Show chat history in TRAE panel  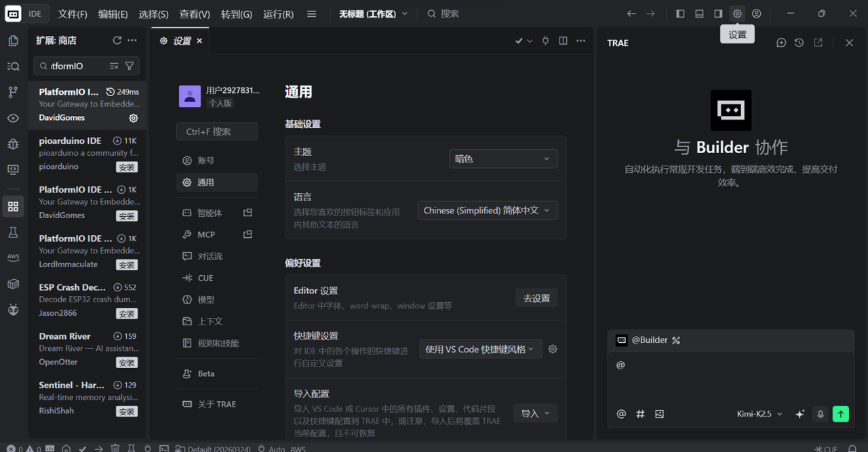(799, 43)
